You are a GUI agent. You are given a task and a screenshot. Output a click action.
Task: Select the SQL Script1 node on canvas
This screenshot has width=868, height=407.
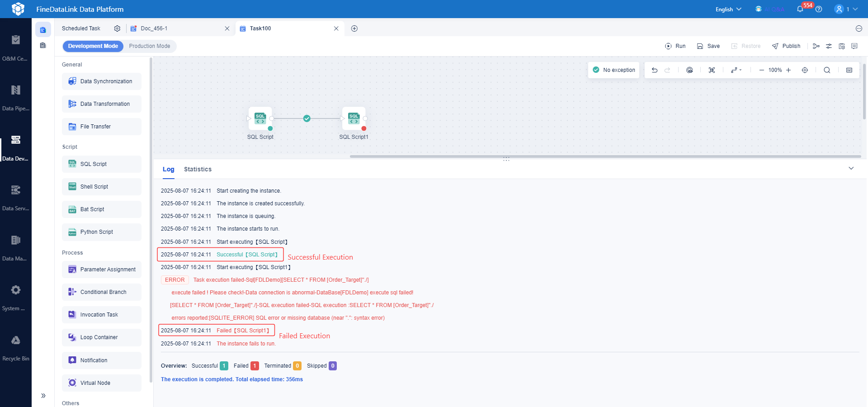click(354, 118)
